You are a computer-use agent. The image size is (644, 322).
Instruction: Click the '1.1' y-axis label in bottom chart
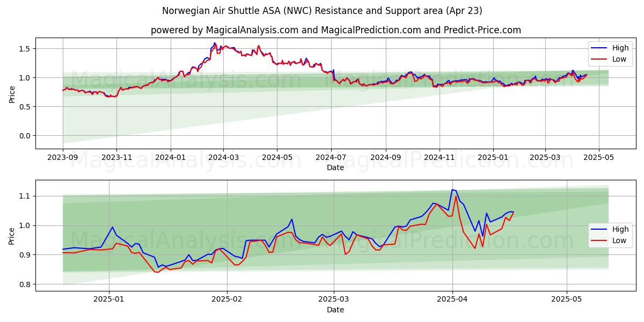pyautogui.click(x=26, y=196)
